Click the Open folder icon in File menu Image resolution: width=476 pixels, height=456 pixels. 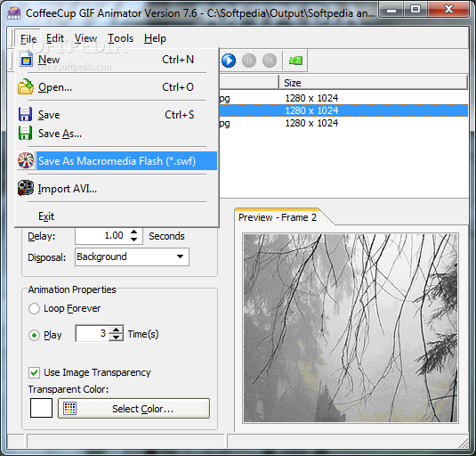point(26,87)
